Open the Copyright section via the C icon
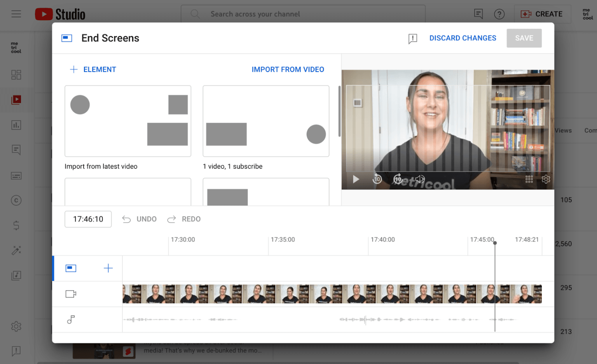The width and height of the screenshot is (597, 364). (x=16, y=200)
